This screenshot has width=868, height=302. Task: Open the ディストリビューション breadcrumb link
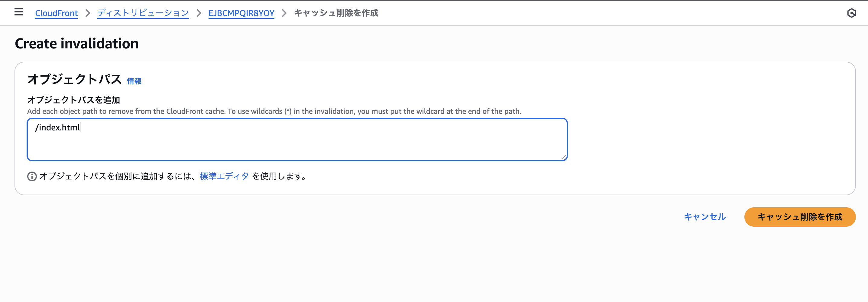click(x=143, y=13)
